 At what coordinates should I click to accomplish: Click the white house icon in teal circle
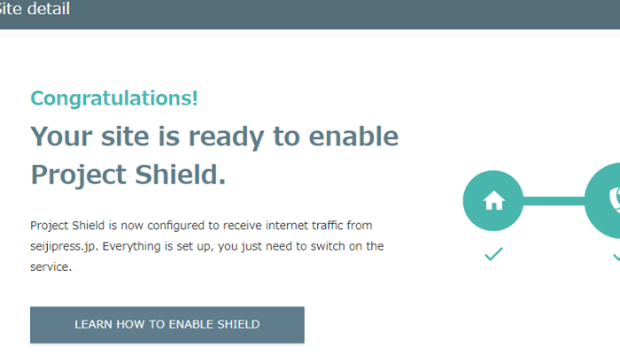point(493,200)
